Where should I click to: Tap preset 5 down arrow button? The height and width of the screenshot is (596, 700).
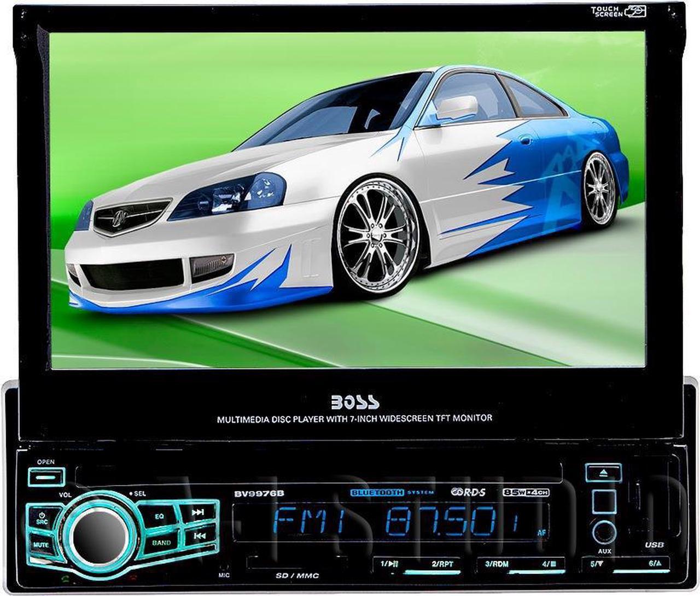596,564
